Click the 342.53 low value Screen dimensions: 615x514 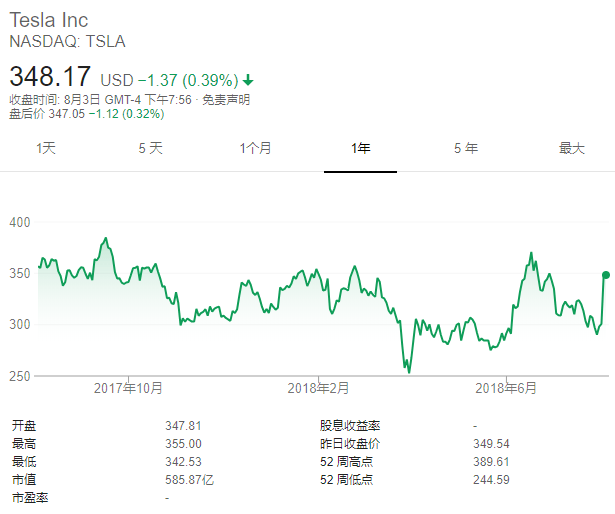[x=183, y=462]
